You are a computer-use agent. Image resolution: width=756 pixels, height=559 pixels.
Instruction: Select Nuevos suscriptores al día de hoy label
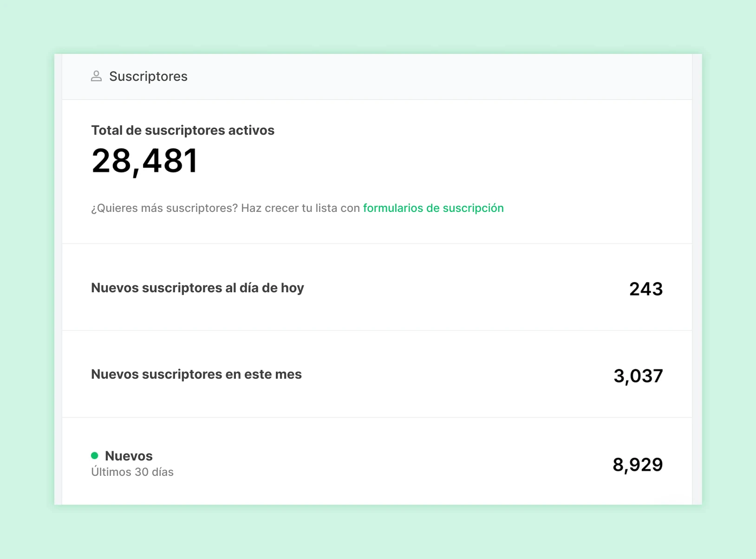(x=197, y=288)
